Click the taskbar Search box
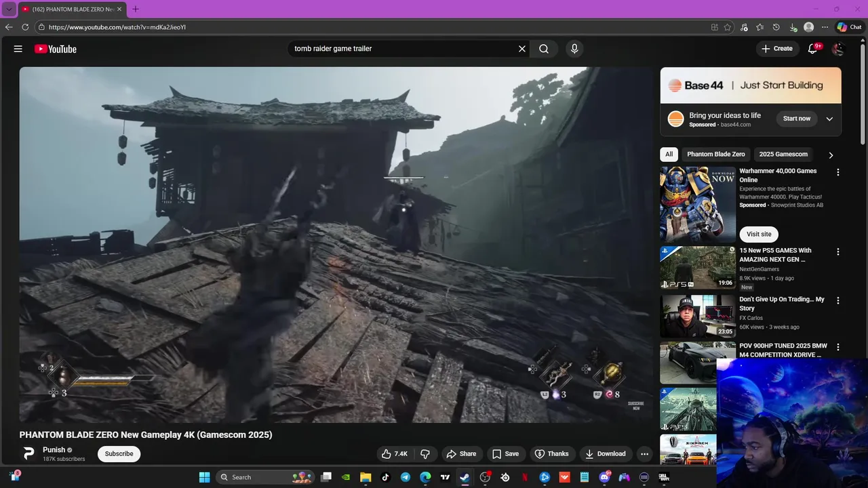Viewport: 868px width, 488px height. (266, 477)
